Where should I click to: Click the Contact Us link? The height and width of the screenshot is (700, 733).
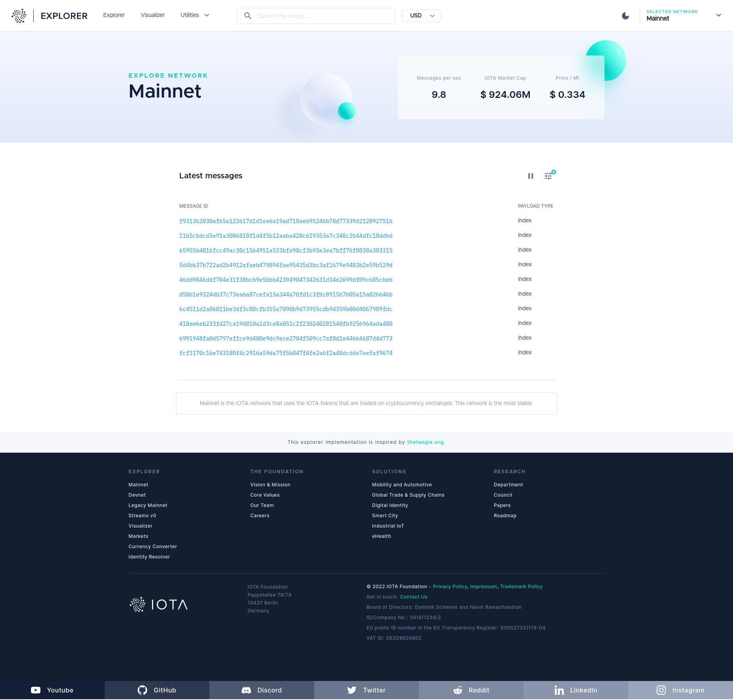tap(414, 597)
